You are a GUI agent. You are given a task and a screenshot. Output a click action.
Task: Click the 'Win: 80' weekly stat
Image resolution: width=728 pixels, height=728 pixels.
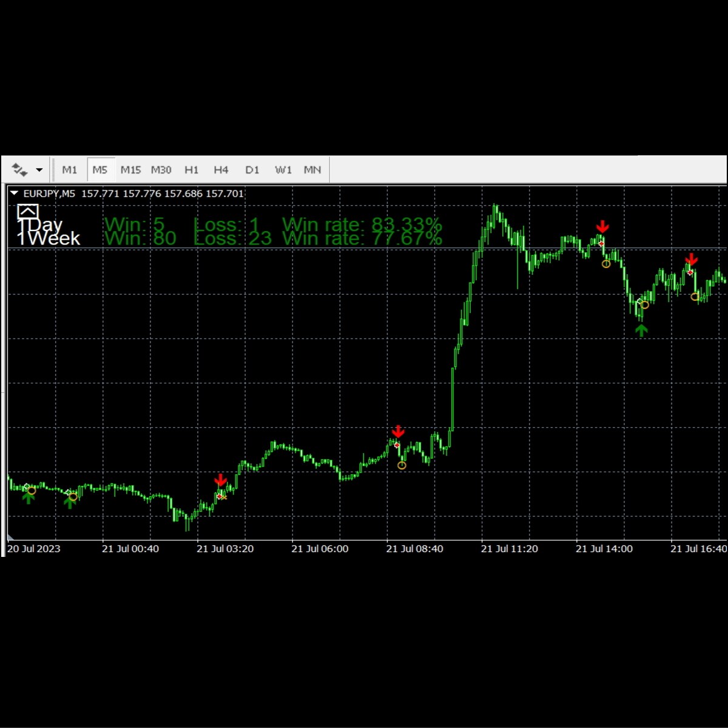[141, 238]
